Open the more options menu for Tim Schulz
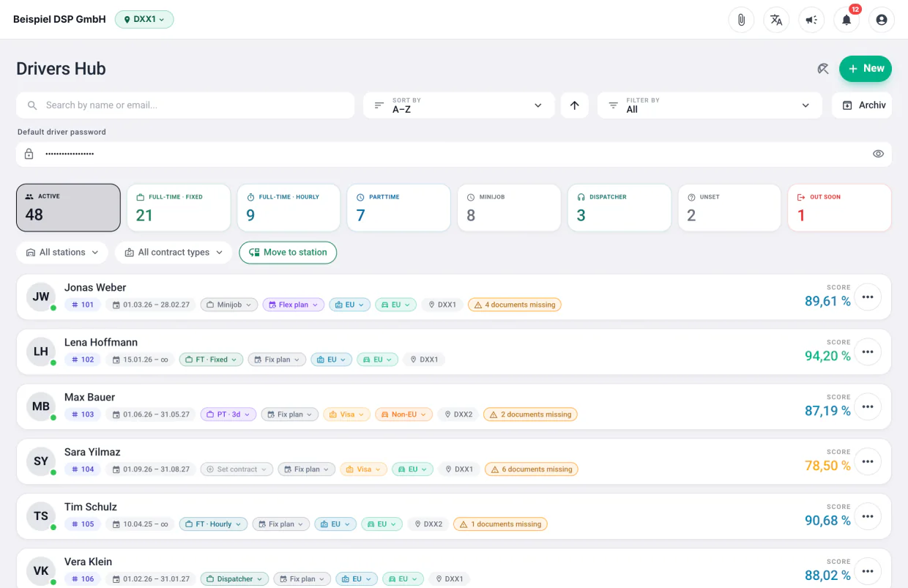The image size is (908, 588). (868, 517)
